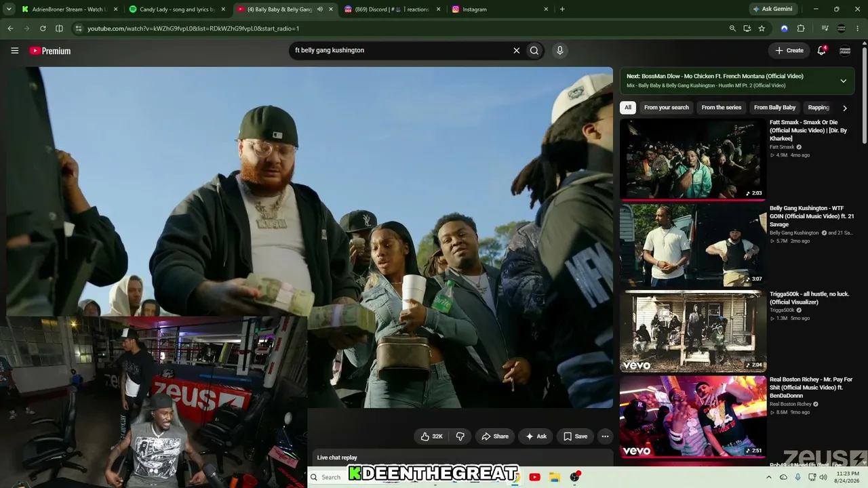The height and width of the screenshot is (488, 868).
Task: Open the browser Extensions puzzle menu
Action: click(801, 28)
